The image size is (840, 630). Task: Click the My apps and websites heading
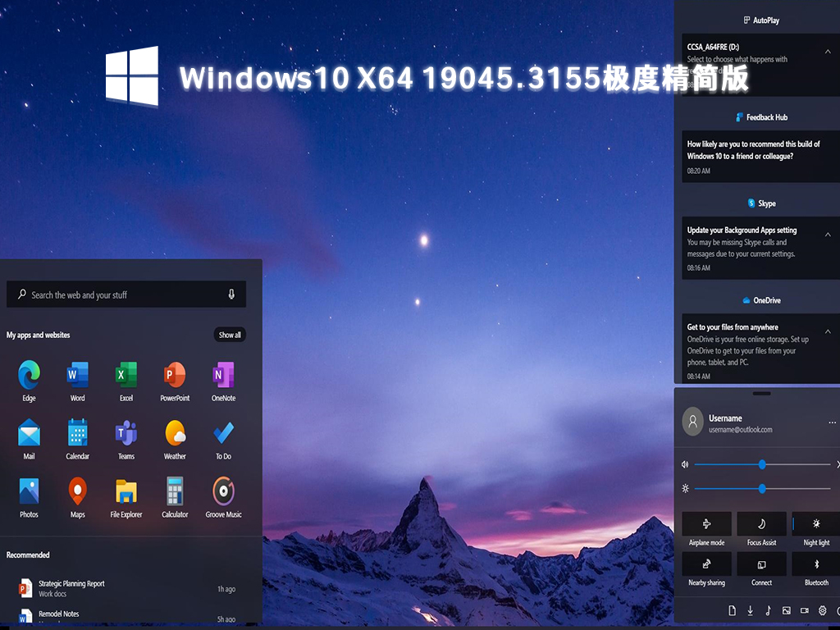click(x=38, y=335)
